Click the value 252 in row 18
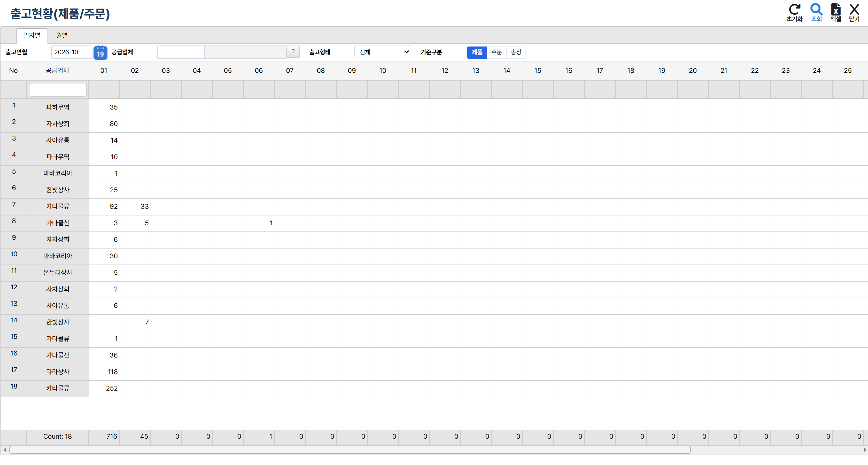The width and height of the screenshot is (868, 465). 112,388
